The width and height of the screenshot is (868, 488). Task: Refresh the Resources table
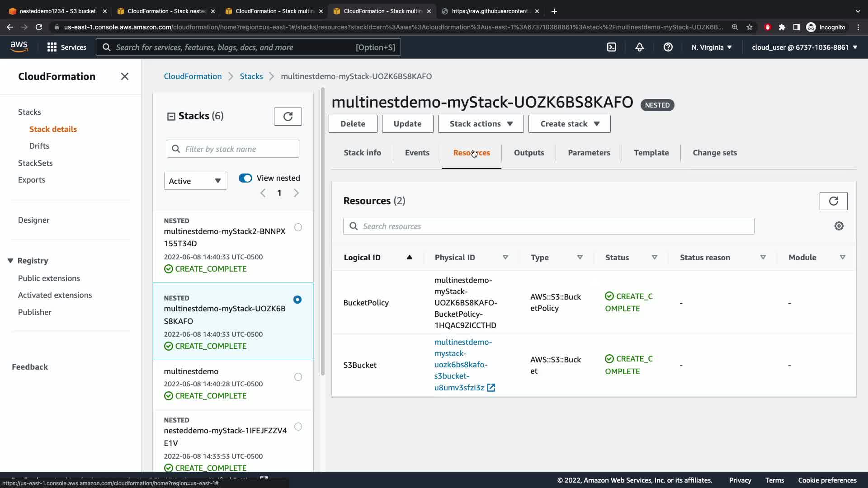pos(833,201)
